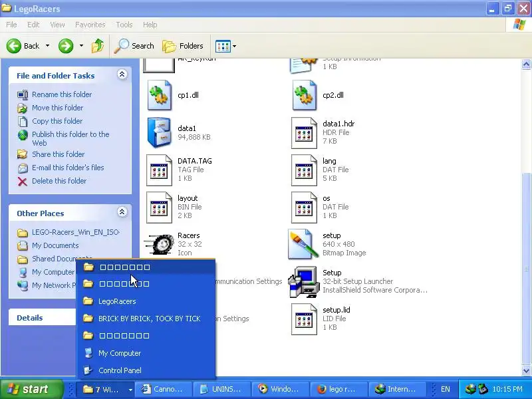Open the Views toolbar icon
Screen dimensions: 532x399
click(x=223, y=46)
